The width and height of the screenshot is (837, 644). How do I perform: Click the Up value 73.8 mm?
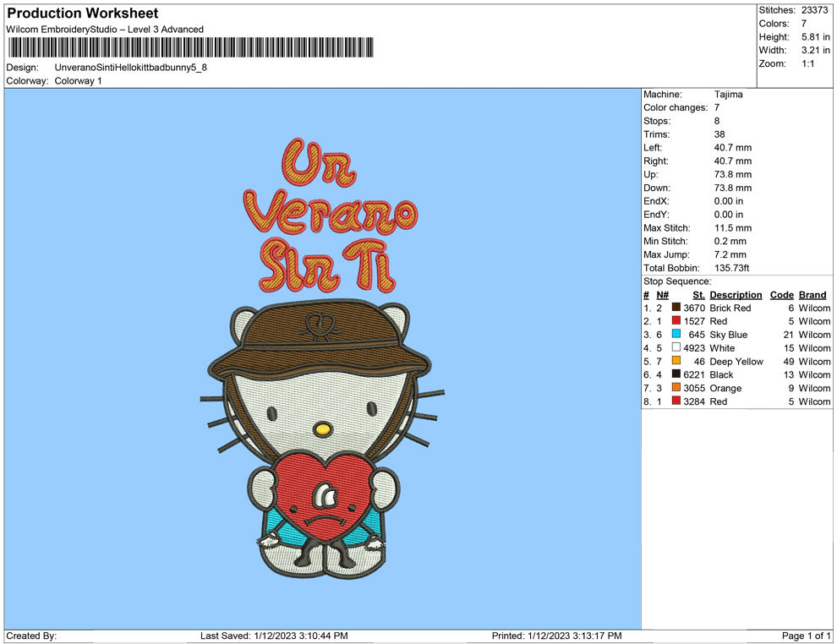[733, 174]
